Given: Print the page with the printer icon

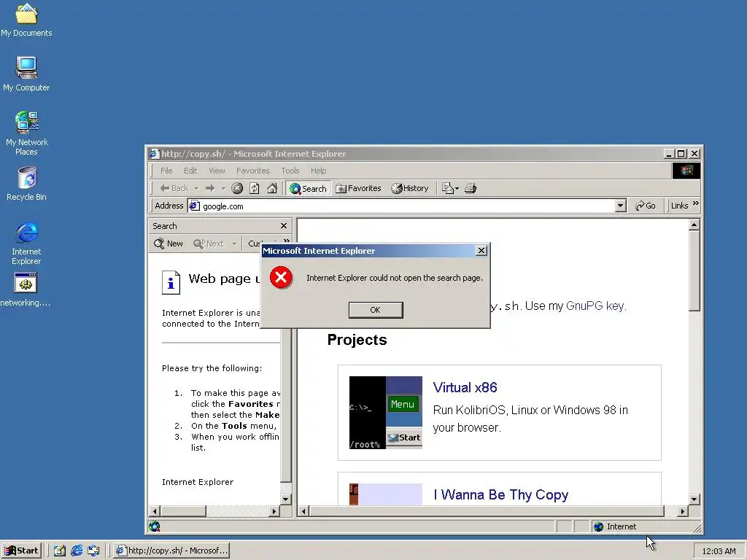Looking at the screenshot, I should [x=471, y=188].
